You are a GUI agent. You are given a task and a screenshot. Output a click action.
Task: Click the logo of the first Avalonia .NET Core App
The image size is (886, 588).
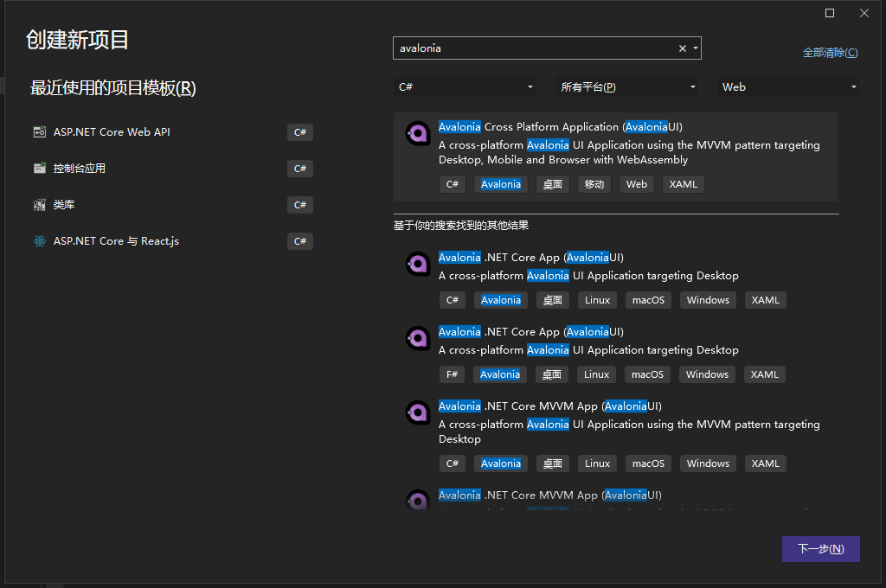pos(418,264)
